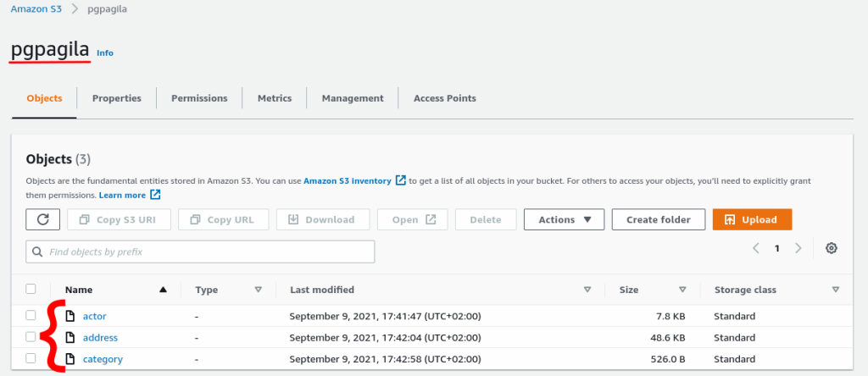868x376 pixels.
Task: Switch to the Properties tab
Action: pyautogui.click(x=117, y=98)
